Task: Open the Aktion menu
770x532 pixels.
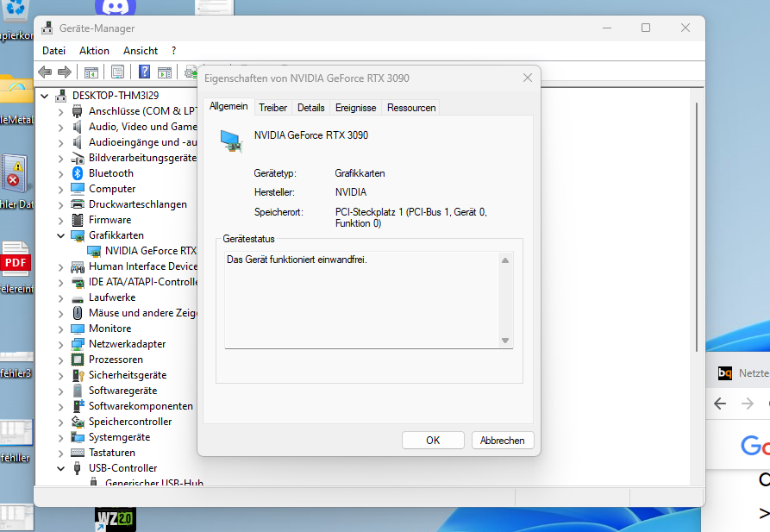Action: [x=94, y=51]
